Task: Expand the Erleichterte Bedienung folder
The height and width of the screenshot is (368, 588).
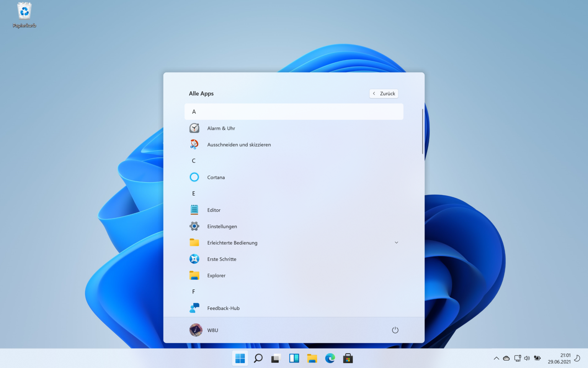Action: point(396,242)
